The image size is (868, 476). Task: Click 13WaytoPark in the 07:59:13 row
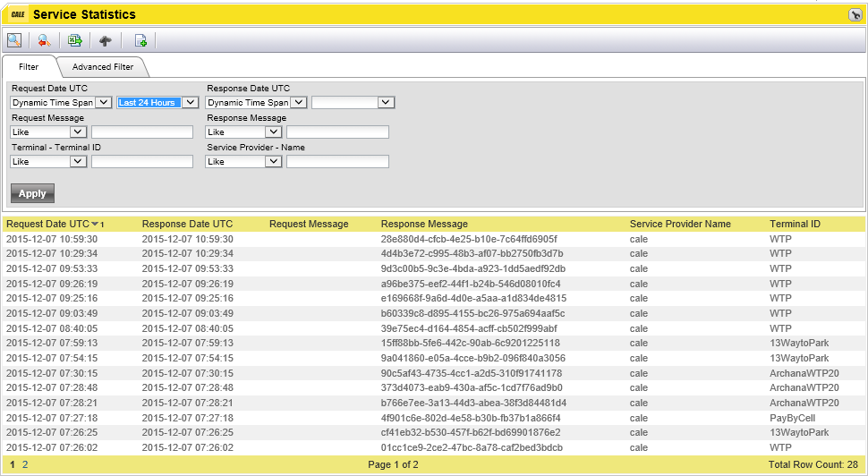click(799, 343)
